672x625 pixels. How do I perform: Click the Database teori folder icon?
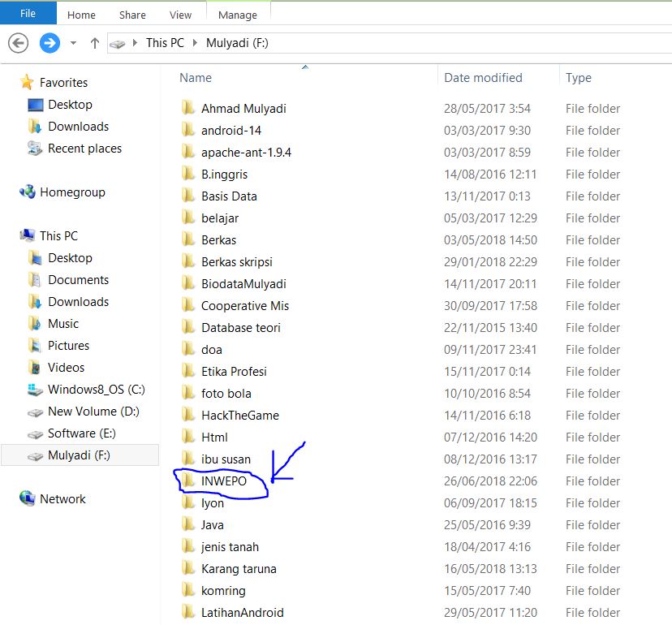coord(187,326)
